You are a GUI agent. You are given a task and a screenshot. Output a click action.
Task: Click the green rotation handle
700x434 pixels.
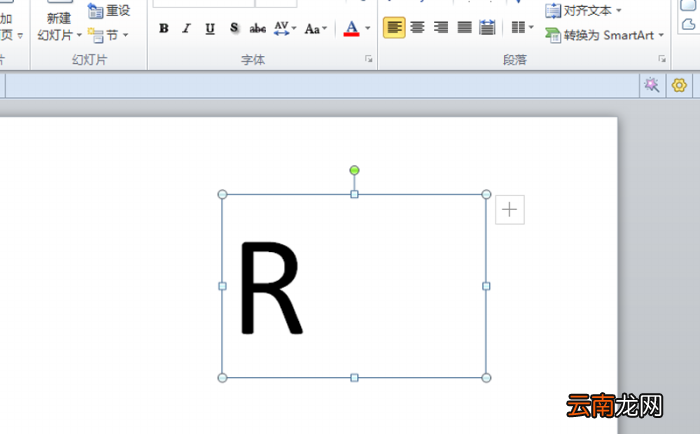[x=354, y=170]
